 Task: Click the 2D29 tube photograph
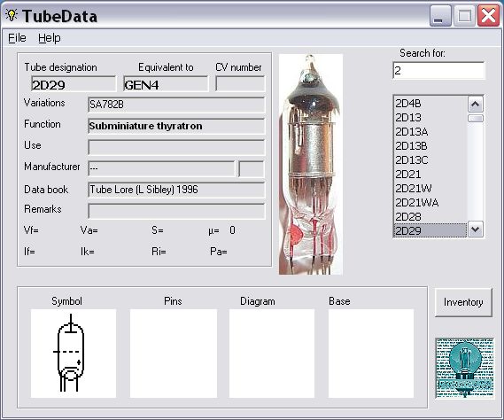coord(311,164)
